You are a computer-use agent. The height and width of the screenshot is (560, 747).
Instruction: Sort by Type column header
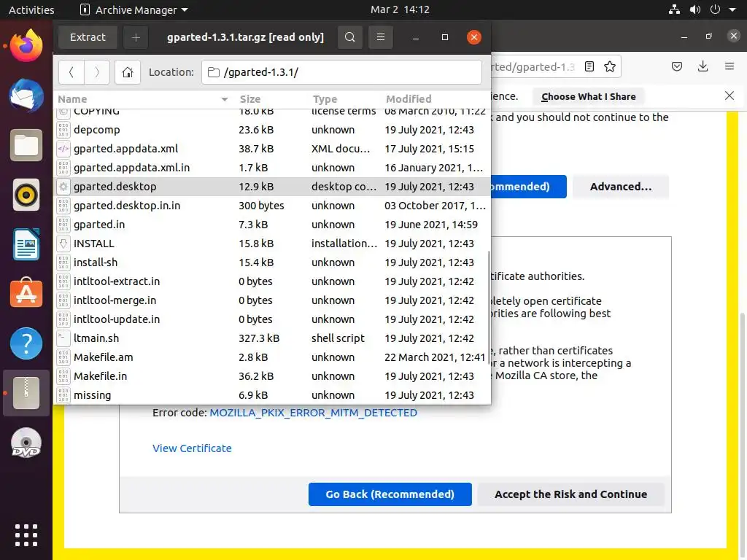tap(325, 99)
